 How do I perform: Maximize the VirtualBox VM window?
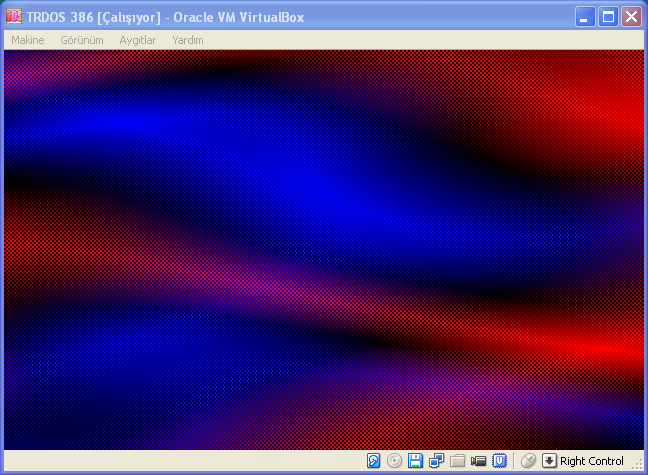[x=608, y=16]
